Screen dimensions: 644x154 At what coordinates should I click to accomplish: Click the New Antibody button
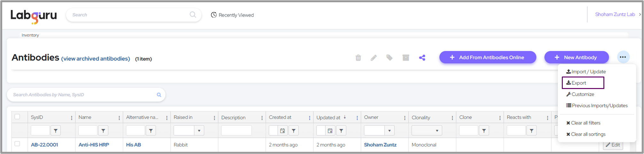click(576, 57)
